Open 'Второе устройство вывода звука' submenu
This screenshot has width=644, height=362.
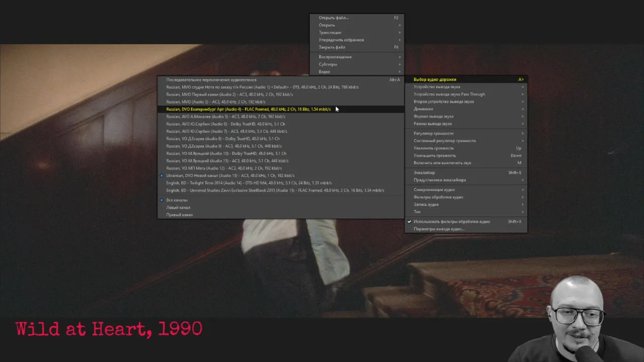point(466,102)
